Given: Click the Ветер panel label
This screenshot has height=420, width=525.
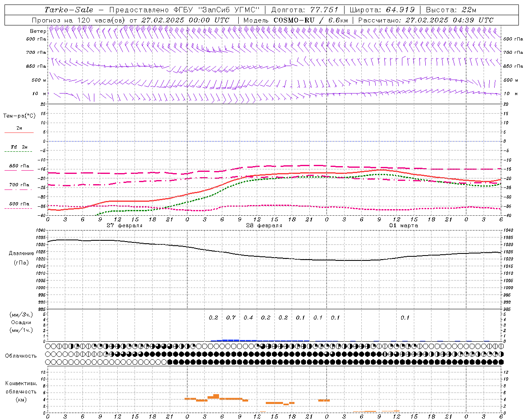Looking at the screenshot, I should (x=38, y=31).
